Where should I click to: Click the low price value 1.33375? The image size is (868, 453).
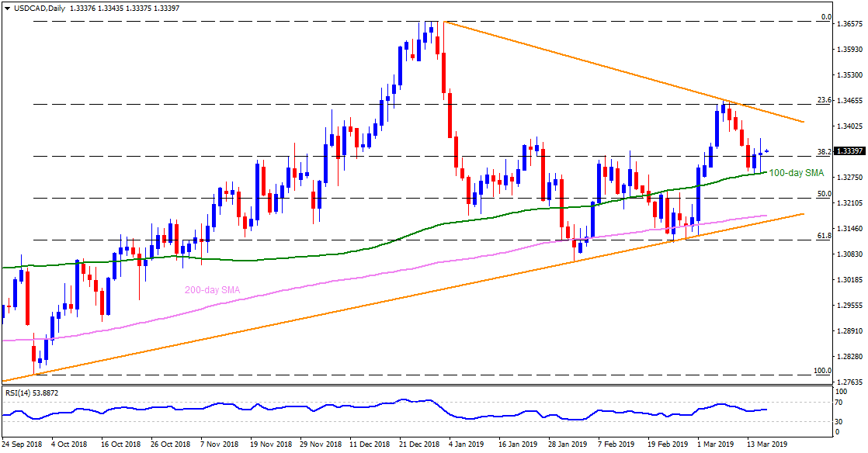tap(140, 9)
